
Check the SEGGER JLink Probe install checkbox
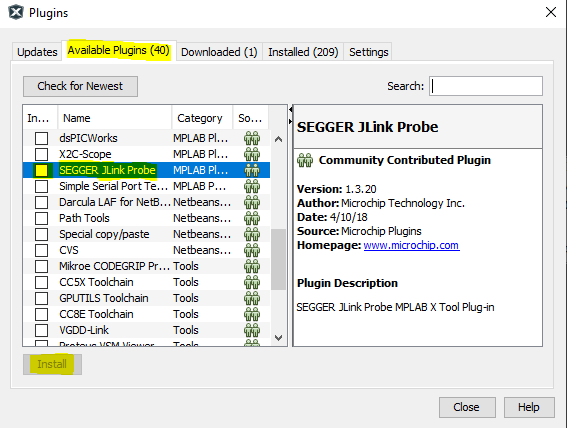pos(41,170)
